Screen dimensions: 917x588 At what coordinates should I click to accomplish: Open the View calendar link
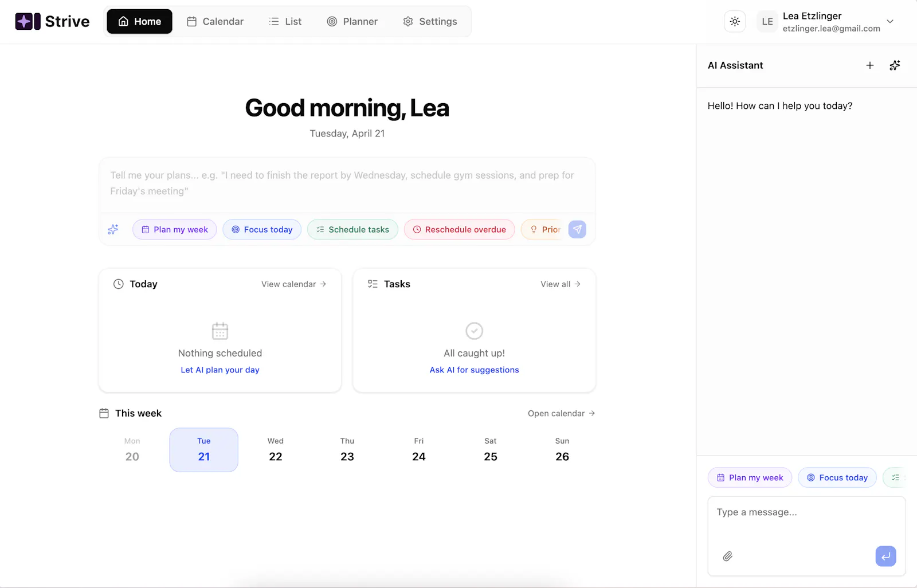coord(294,284)
